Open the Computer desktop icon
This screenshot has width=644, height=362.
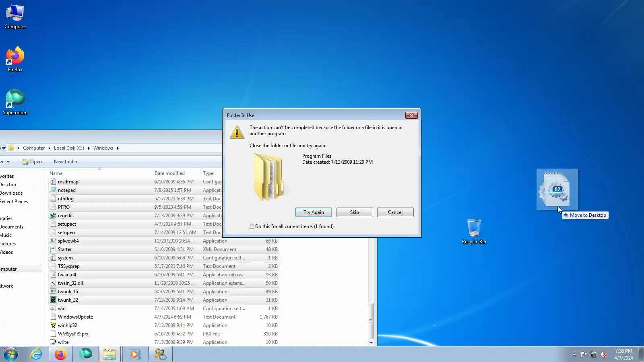tap(15, 17)
